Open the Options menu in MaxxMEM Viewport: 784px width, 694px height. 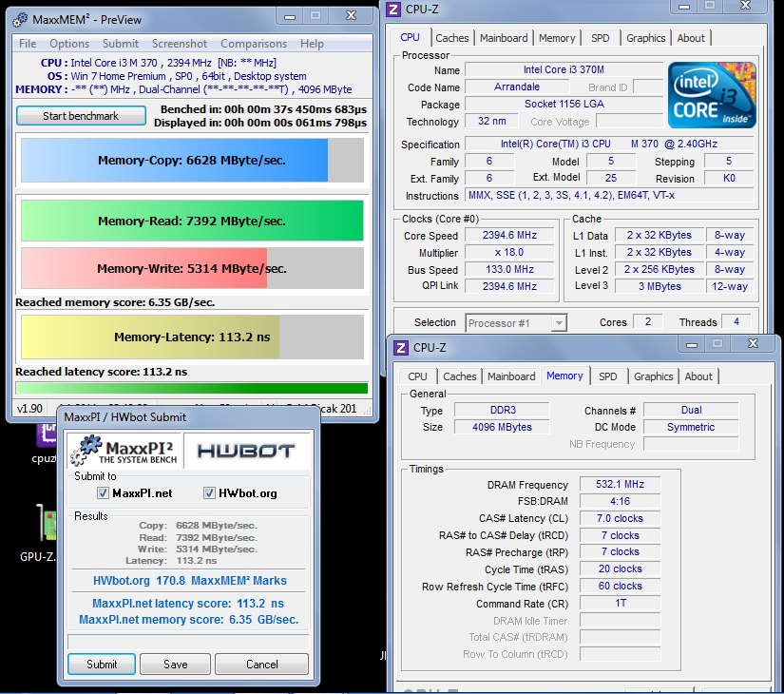coord(69,44)
